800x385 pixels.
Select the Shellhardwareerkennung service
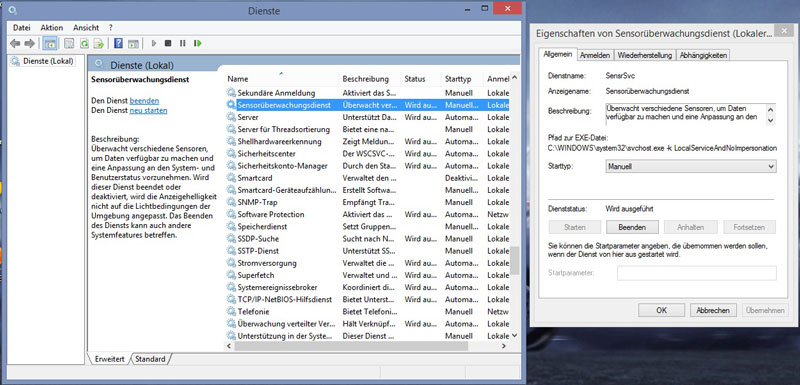pos(280,142)
